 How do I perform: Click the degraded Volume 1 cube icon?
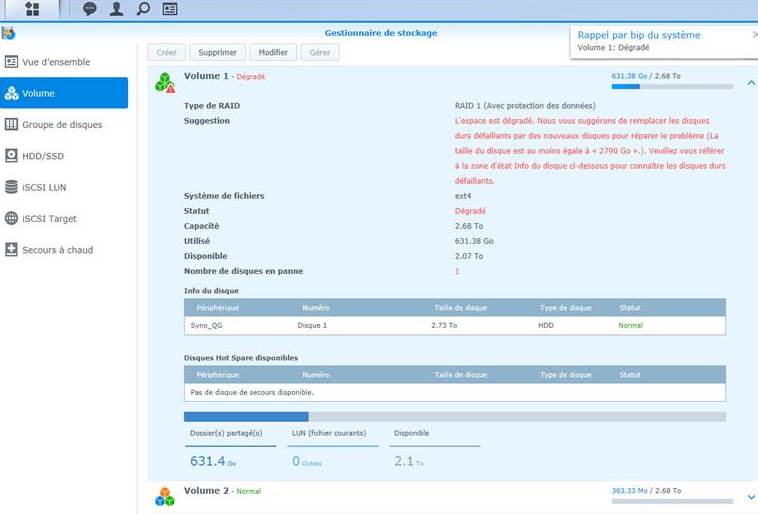tap(165, 82)
